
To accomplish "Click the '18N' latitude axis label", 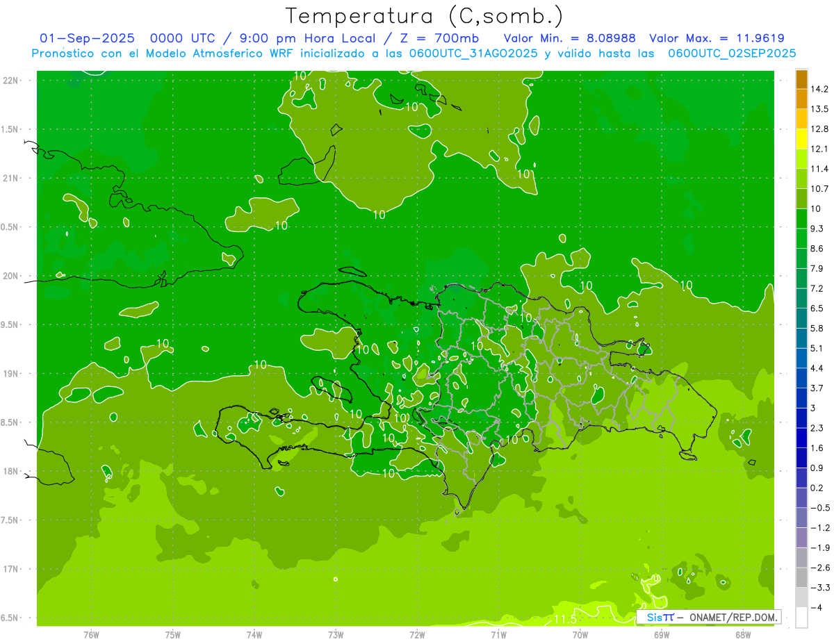I will click(12, 472).
